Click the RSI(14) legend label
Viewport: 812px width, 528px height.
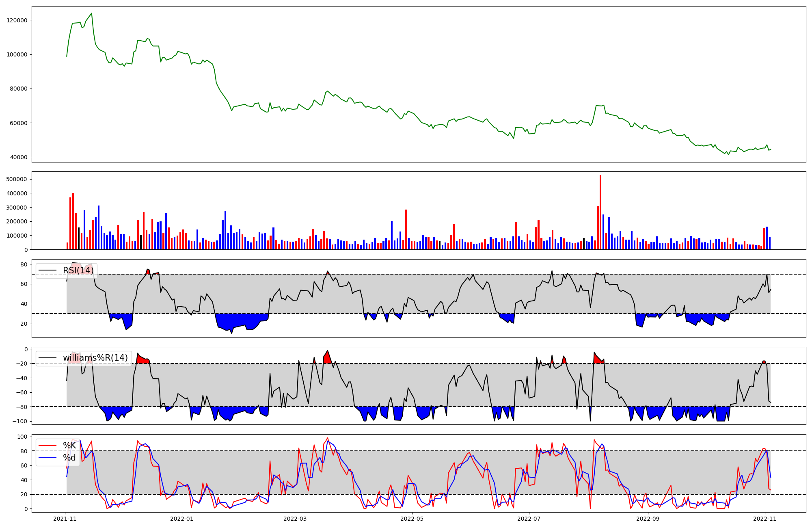point(78,270)
